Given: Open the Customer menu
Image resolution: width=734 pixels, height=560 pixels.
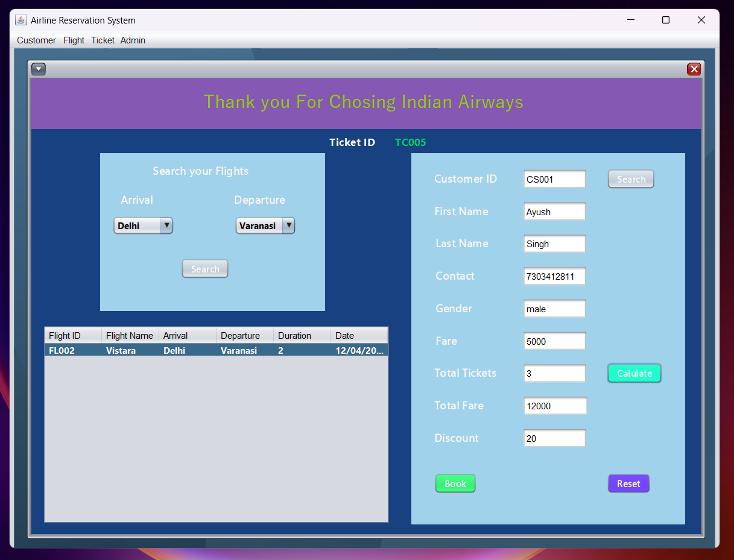Looking at the screenshot, I should click(36, 40).
